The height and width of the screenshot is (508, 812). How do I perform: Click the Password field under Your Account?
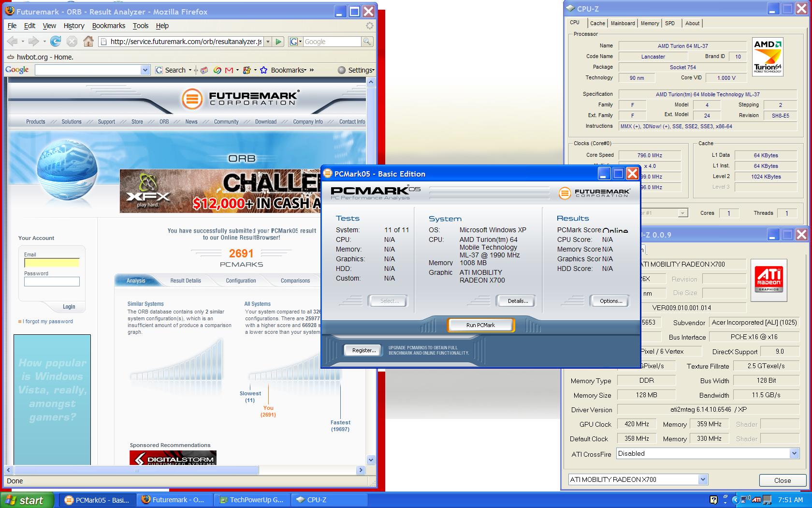52,282
